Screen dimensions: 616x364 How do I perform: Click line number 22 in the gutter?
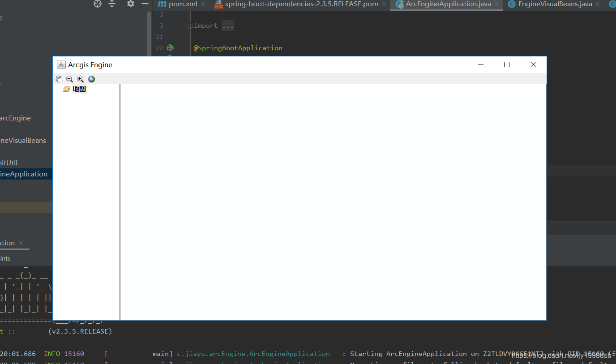159,48
